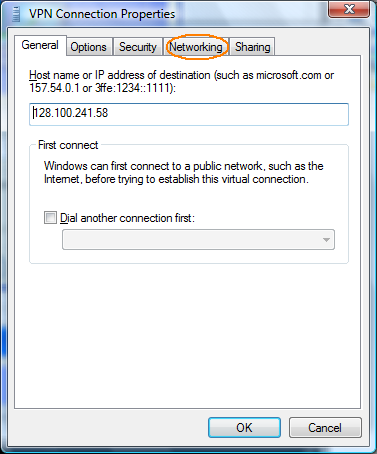Switch to the Sharing tab
Image resolution: width=377 pixels, height=454 pixels.
252,47
